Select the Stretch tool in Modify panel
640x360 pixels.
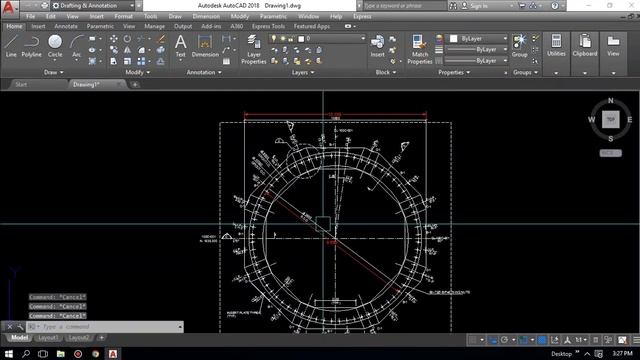(x=113, y=61)
